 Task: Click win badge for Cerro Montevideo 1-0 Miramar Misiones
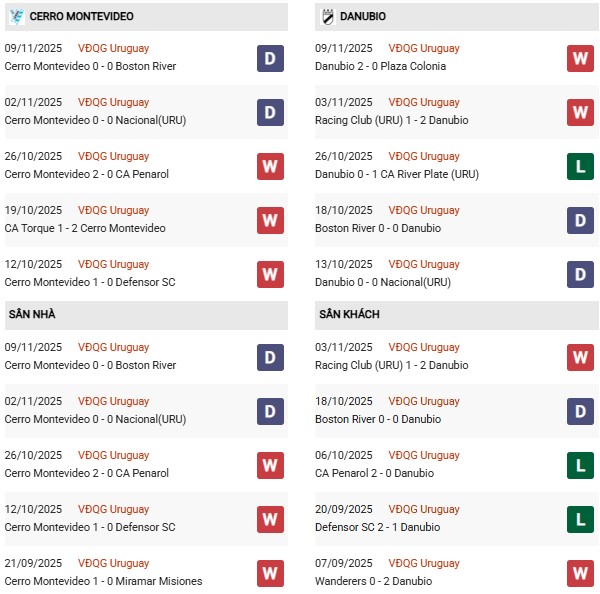tap(270, 573)
